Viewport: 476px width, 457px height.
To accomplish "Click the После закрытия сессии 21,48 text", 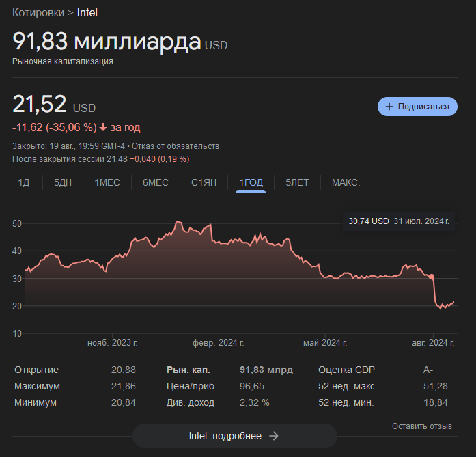I will click(70, 159).
